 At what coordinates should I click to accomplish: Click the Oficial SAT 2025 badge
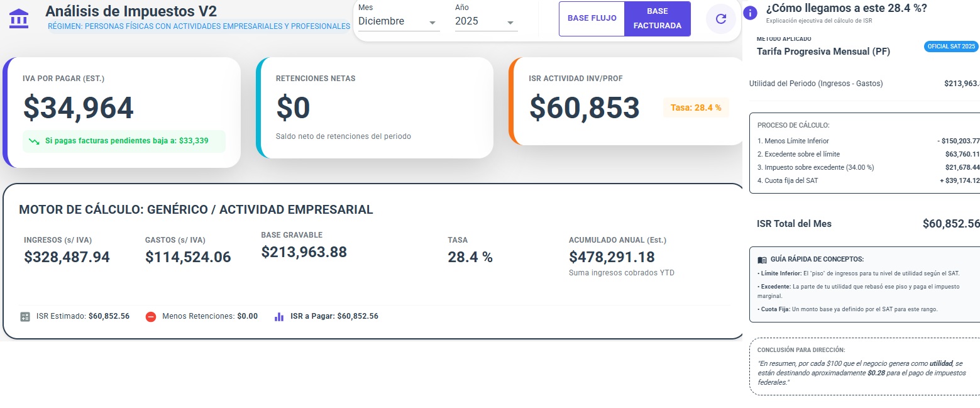coord(951,47)
